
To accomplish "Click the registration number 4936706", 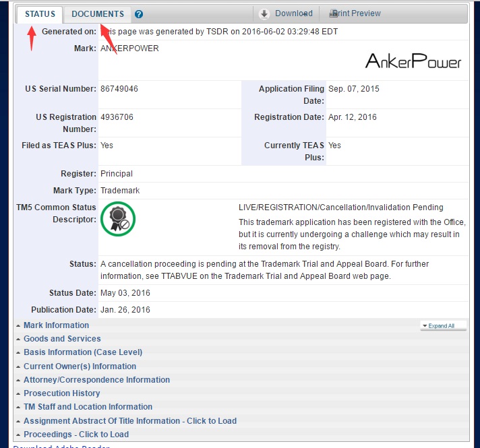I will point(117,117).
